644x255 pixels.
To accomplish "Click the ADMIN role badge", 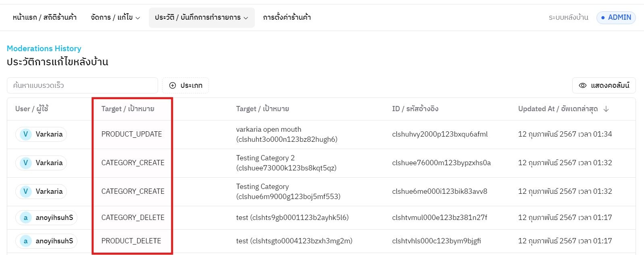I will [x=616, y=18].
